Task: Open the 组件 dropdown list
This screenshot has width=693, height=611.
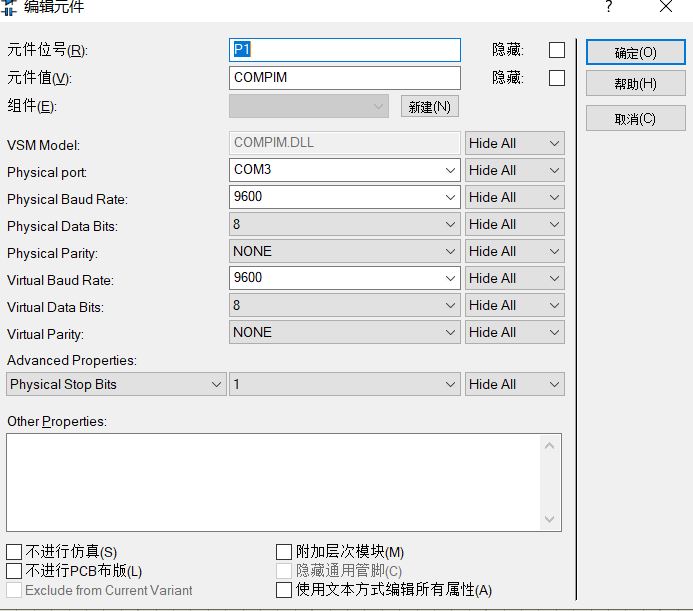Action: click(x=308, y=106)
